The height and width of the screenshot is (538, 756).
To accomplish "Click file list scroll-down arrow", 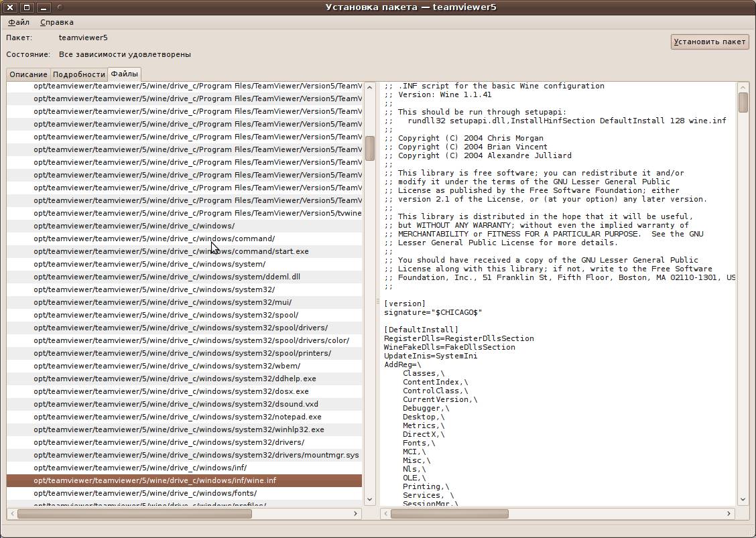I will pos(370,499).
